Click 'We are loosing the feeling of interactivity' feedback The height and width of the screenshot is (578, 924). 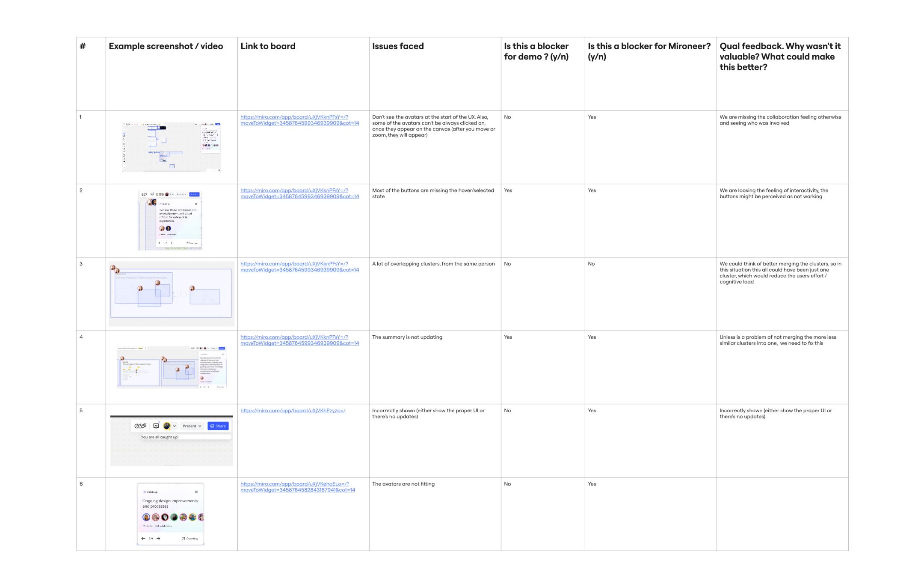774,194
